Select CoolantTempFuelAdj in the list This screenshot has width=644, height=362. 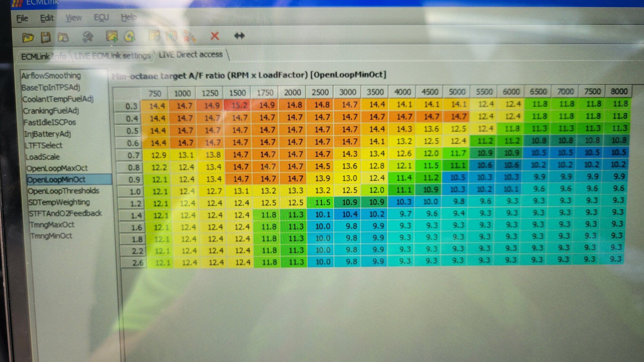(x=58, y=99)
